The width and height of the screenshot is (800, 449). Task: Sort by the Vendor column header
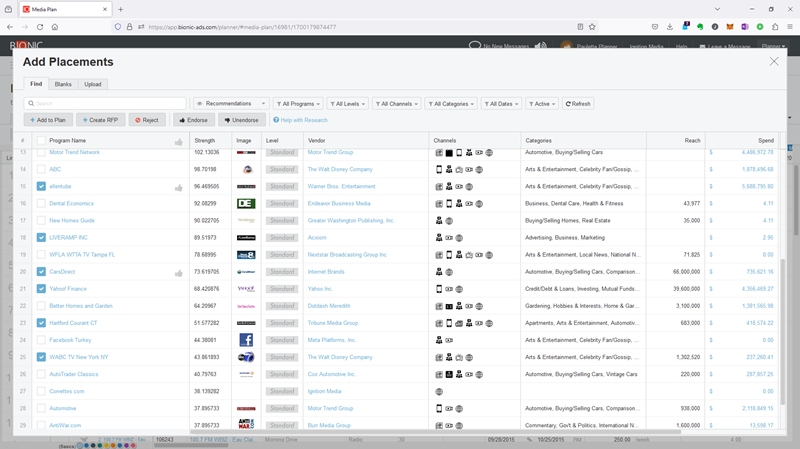coord(316,141)
